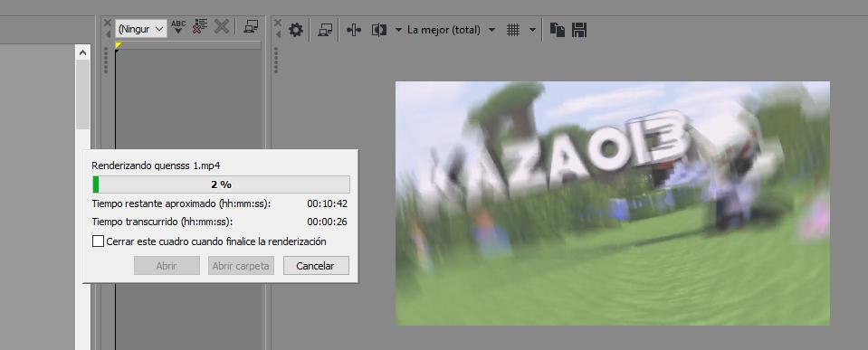Click the 2 % render progress bar
Image resolution: width=868 pixels, height=350 pixels.
pos(221,184)
